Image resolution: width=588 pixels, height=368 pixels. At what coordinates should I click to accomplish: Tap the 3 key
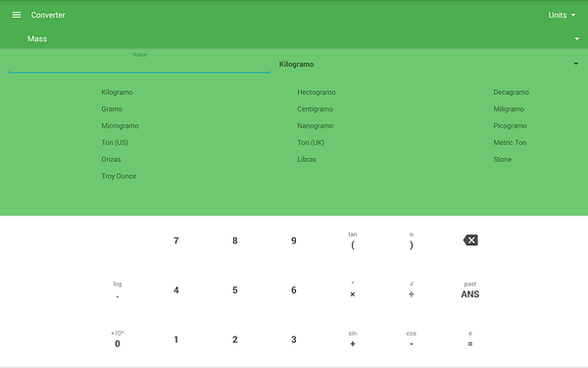294,340
